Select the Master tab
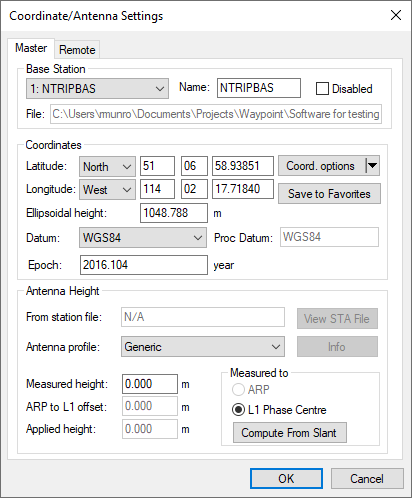Viewport: 412px width, 498px height. tap(31, 48)
